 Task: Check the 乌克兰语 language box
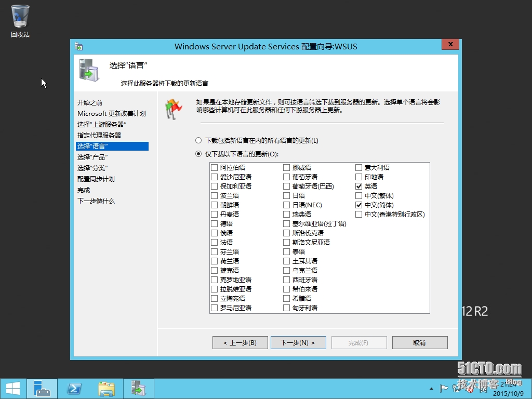(286, 270)
